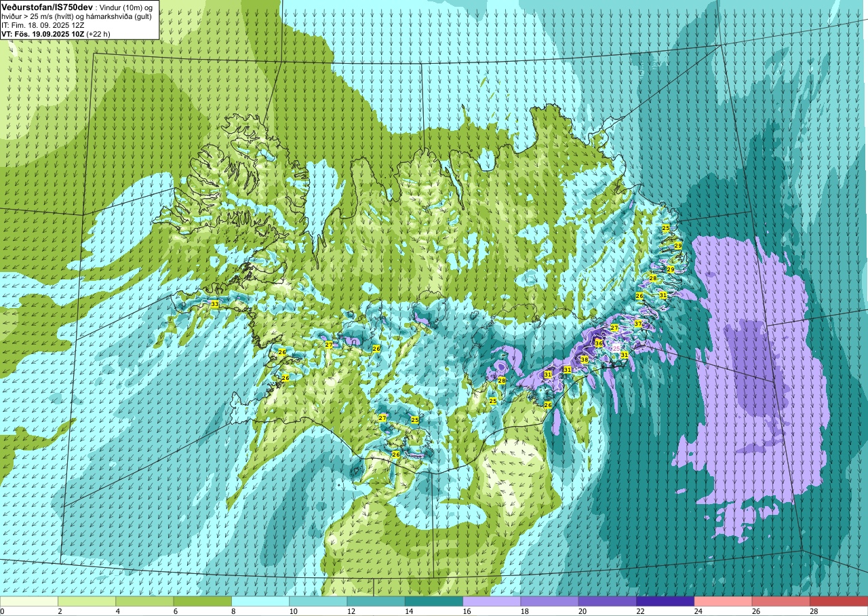Screen dimensions: 868x616
Task: Click the yellow gust label 36
Action: click(599, 343)
